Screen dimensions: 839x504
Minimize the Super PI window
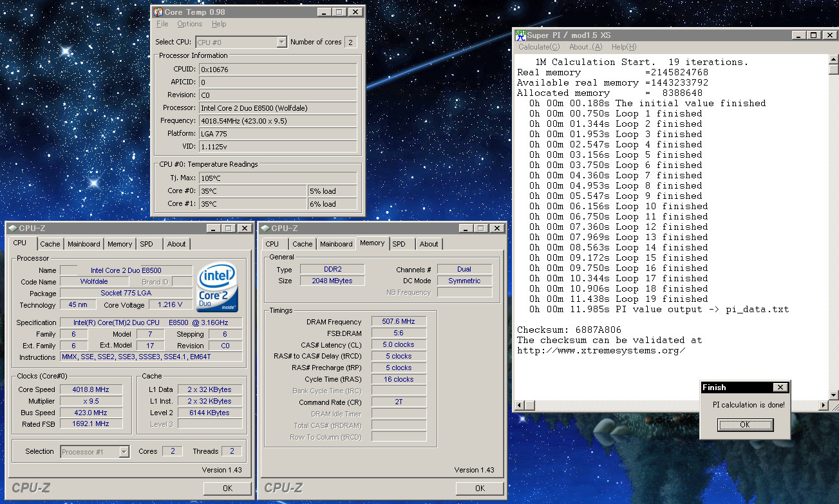point(798,35)
